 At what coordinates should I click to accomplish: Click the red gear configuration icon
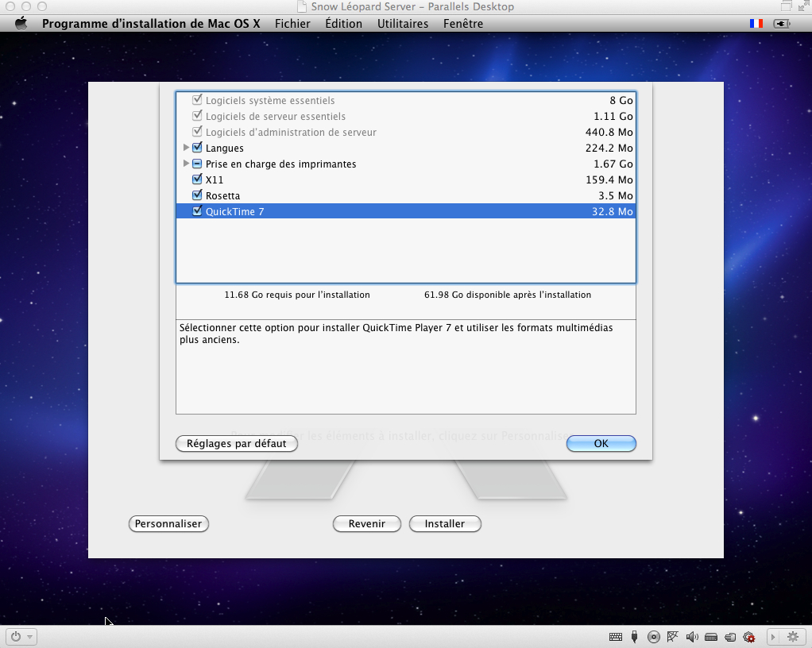tap(749, 637)
